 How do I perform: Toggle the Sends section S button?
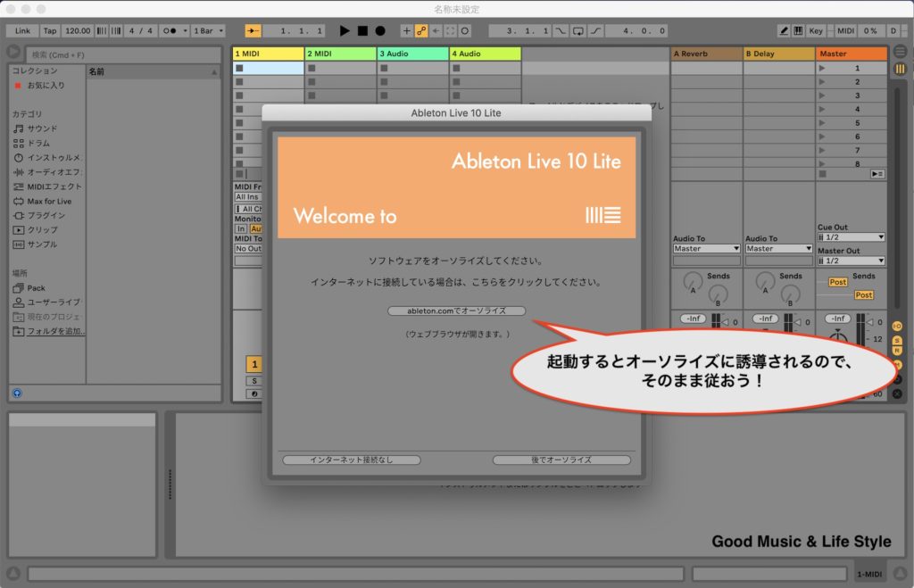click(897, 340)
